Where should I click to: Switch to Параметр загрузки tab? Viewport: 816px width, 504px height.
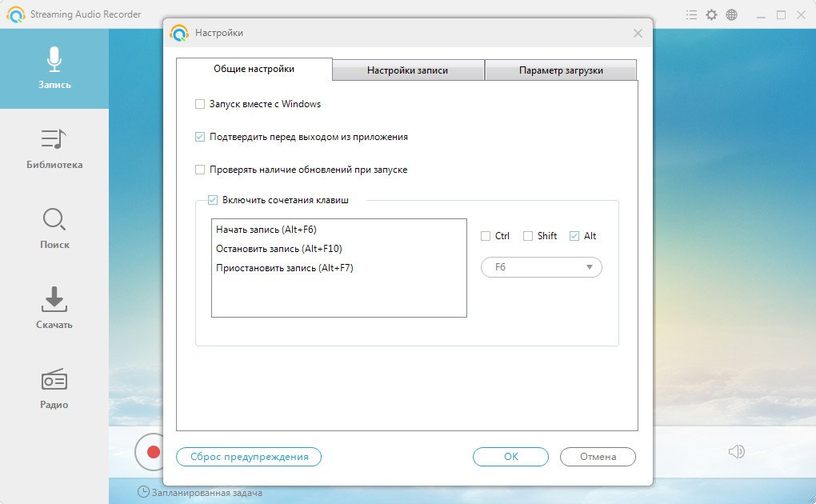pyautogui.click(x=560, y=70)
